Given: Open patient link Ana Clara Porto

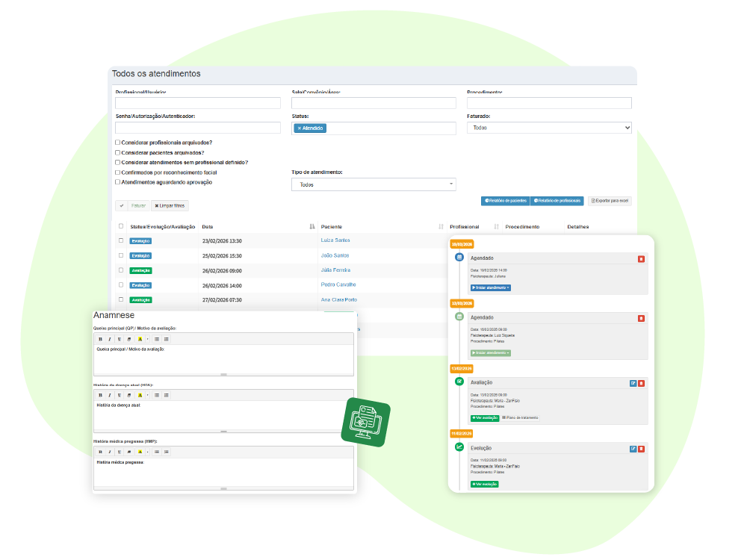Looking at the screenshot, I should tap(338, 300).
